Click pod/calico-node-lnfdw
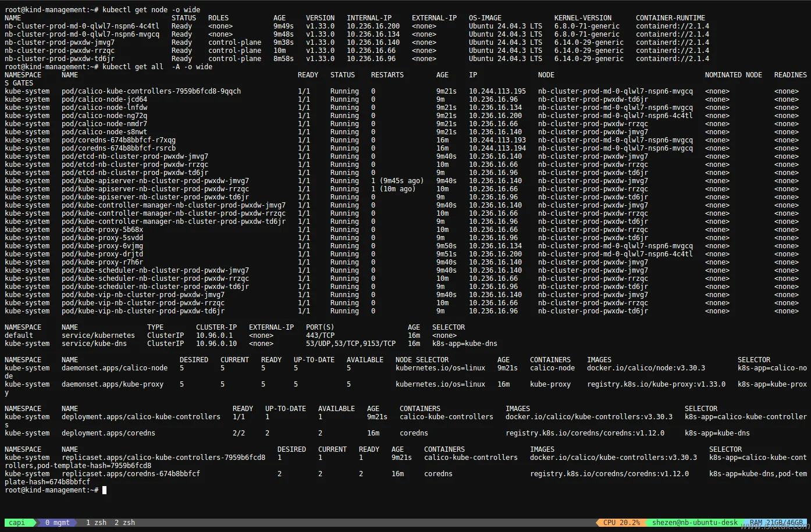This screenshot has width=811, height=532. (x=105, y=108)
